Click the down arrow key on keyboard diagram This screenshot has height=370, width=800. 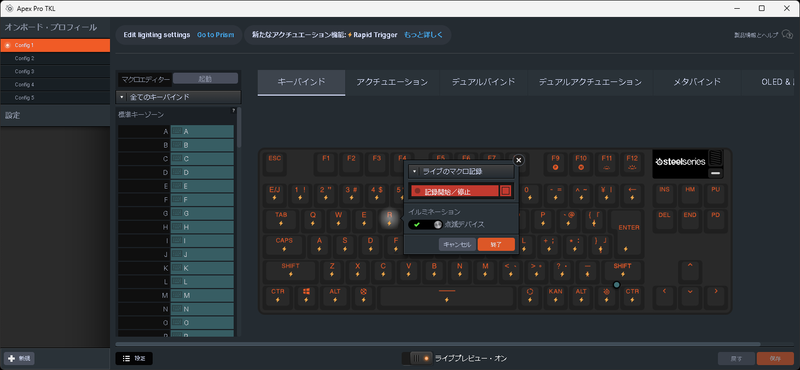690,297
